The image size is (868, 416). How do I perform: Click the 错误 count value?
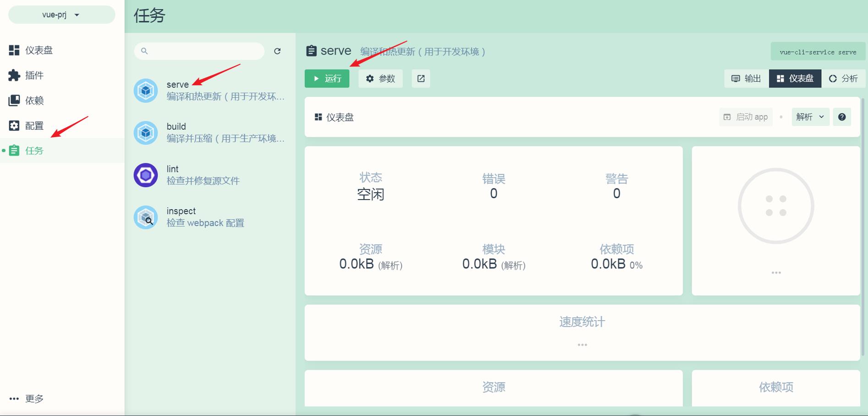(494, 194)
